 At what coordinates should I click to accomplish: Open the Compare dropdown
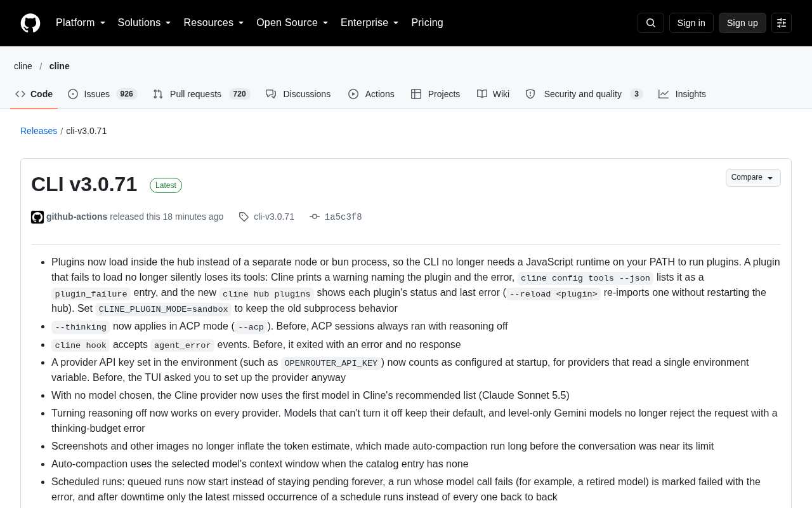(753, 178)
